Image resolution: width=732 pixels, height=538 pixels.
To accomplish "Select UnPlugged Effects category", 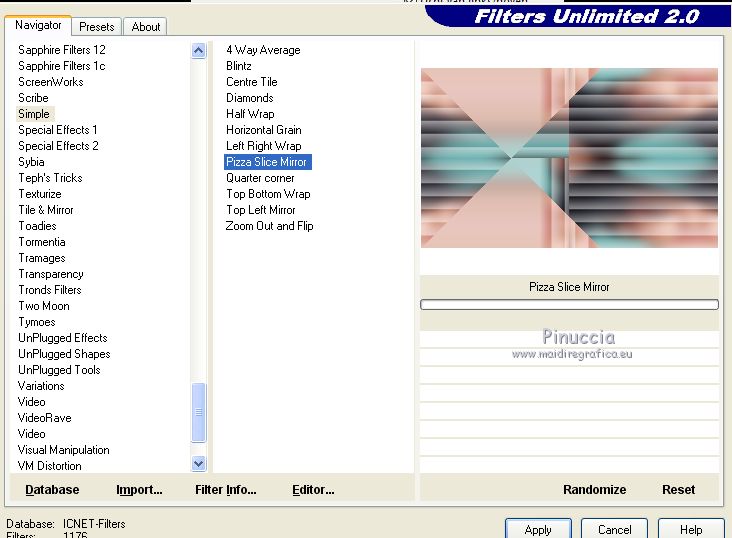I will [x=63, y=338].
